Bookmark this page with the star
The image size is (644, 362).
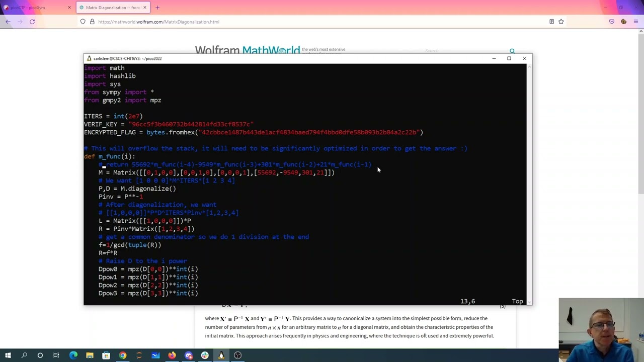[x=561, y=22]
